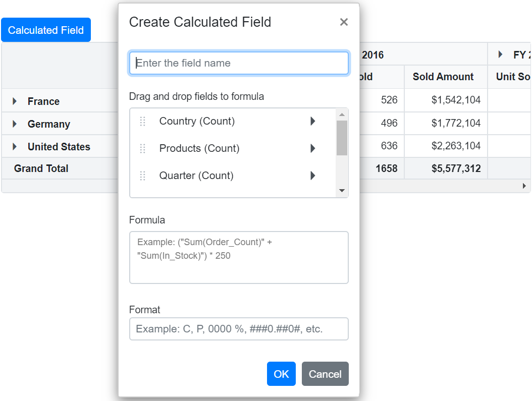Image resolution: width=532 pixels, height=401 pixels.
Task: Open aggregation arrow for Quarter (Count)
Action: 313,176
